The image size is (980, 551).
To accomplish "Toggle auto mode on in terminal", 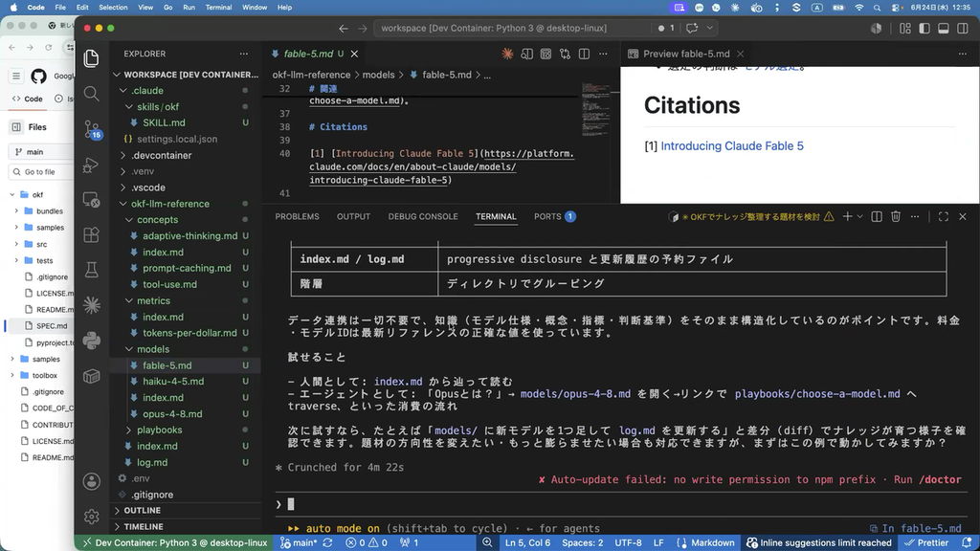I will tap(343, 528).
